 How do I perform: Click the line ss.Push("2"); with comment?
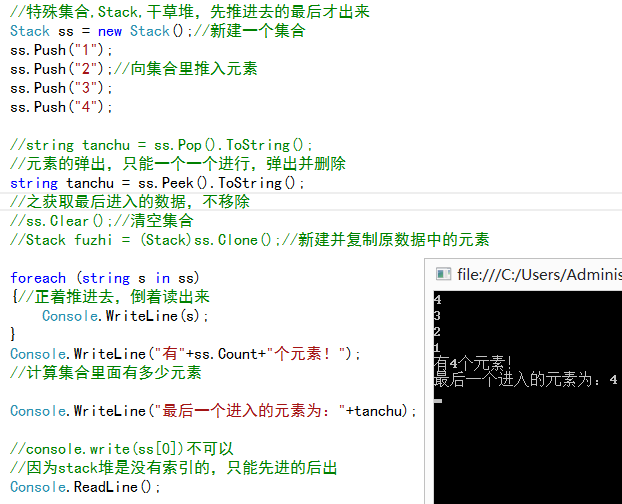click(x=134, y=69)
